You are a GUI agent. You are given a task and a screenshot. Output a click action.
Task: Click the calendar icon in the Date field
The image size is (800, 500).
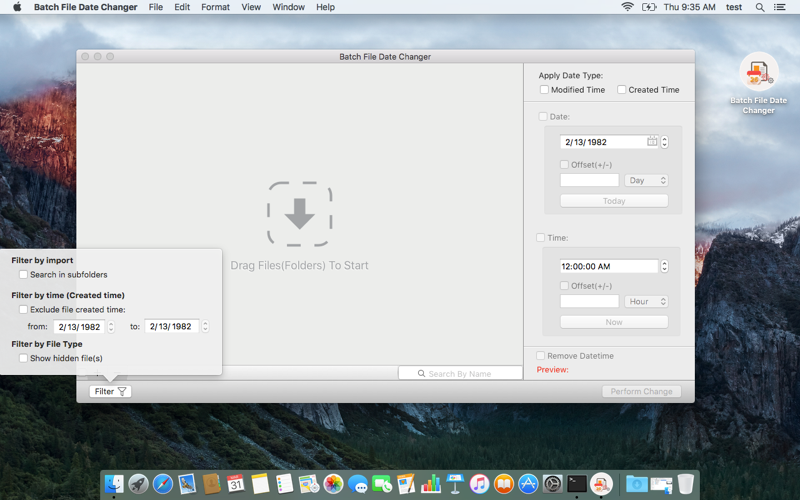(x=652, y=141)
